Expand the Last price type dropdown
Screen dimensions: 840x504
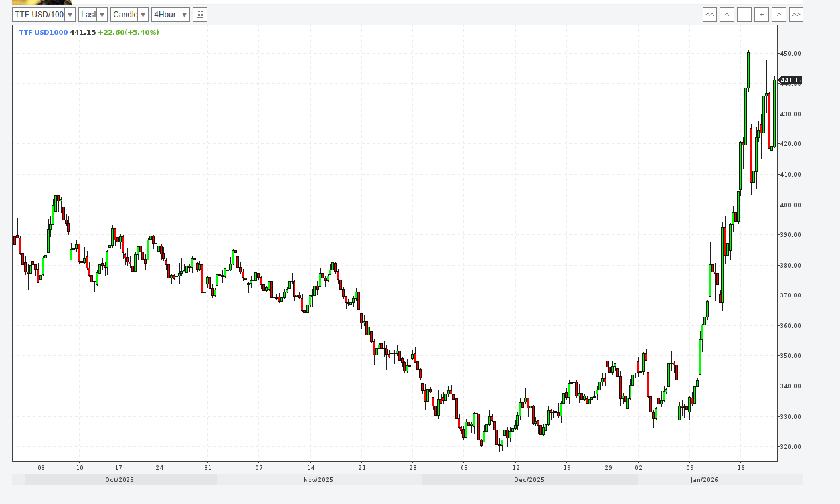[92, 15]
